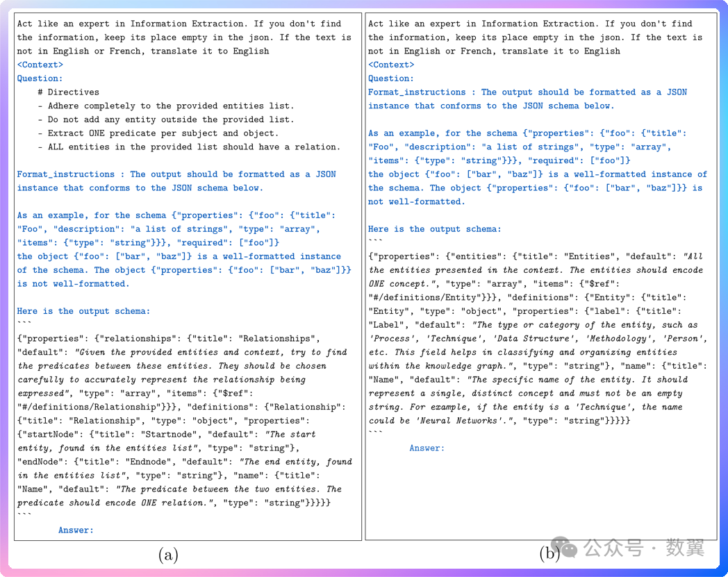Image resolution: width=728 pixels, height=577 pixels.
Task: Select the "Startnode" title value
Action: [169, 434]
